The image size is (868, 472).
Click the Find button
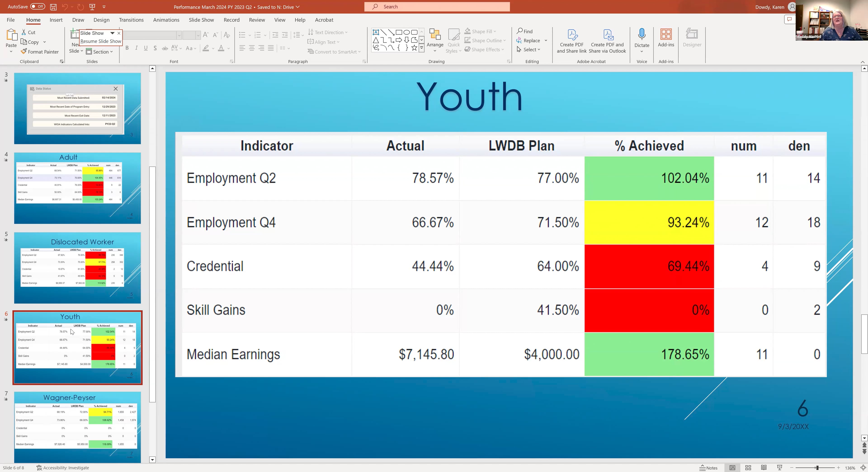pos(525,31)
